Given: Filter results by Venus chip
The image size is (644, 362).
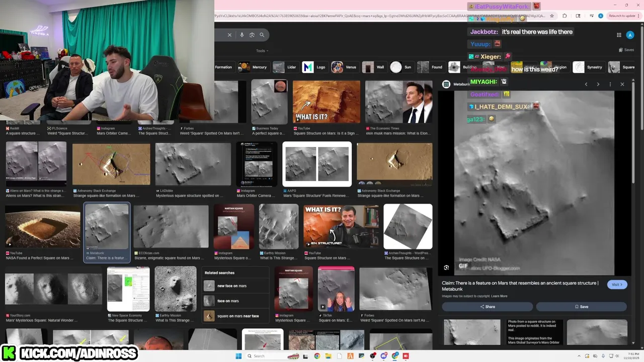Looking at the screenshot, I should click(345, 67).
